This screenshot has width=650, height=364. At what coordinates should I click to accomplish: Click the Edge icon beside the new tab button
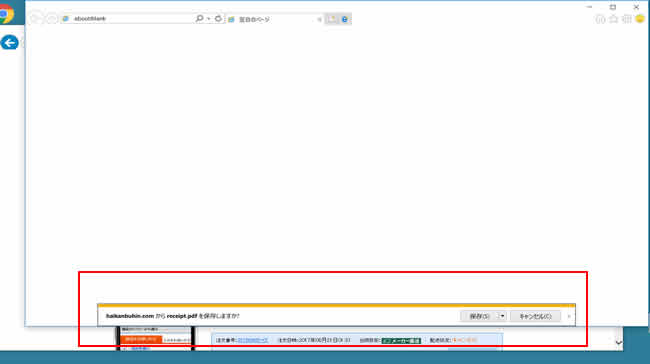344,19
